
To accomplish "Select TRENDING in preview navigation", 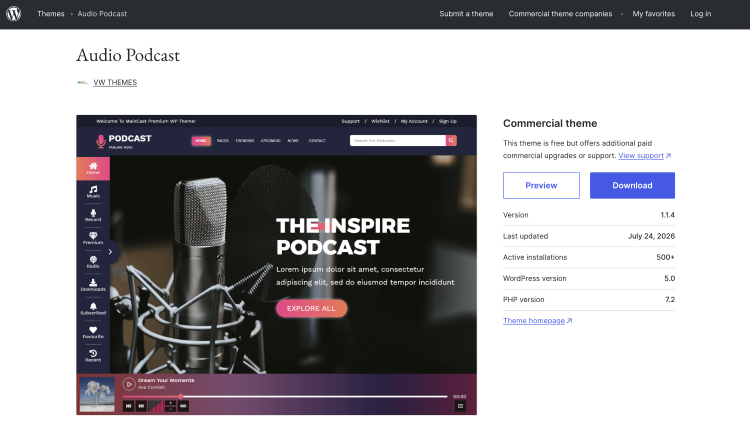I will [244, 141].
